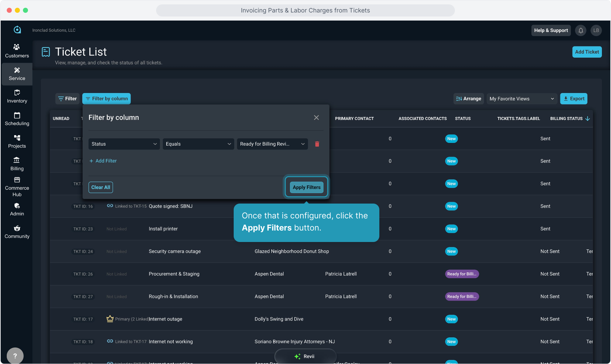Open the Equals operator dropdown

pos(198,144)
